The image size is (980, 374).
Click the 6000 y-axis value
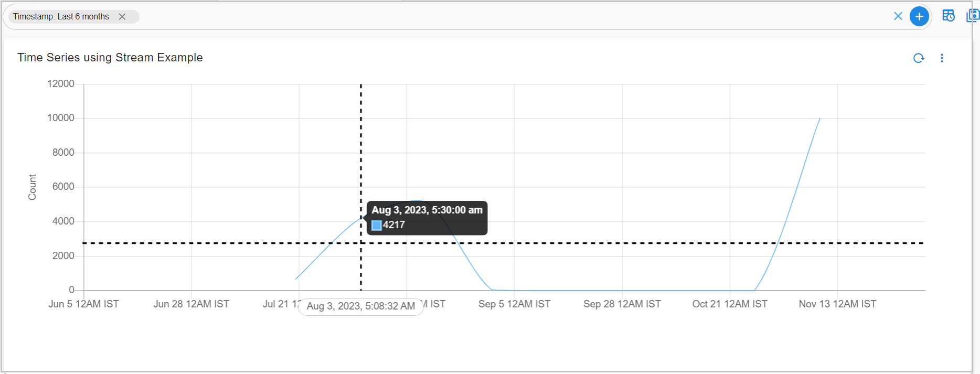tap(63, 187)
